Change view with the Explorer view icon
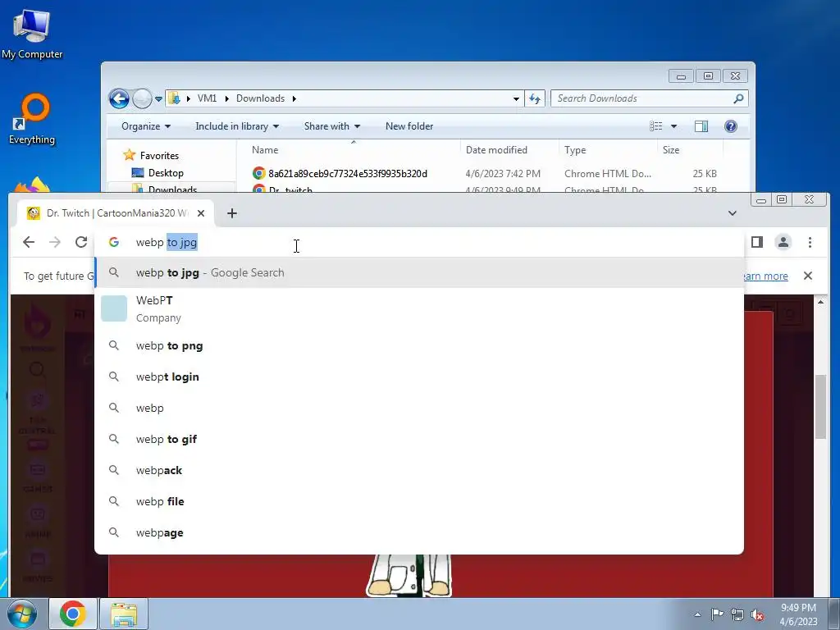 655,126
